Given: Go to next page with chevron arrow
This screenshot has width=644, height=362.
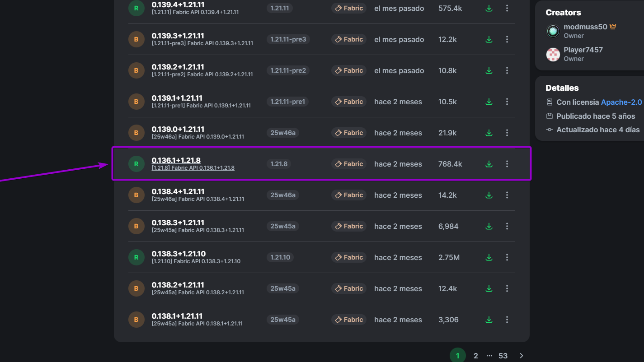Looking at the screenshot, I should point(522,356).
